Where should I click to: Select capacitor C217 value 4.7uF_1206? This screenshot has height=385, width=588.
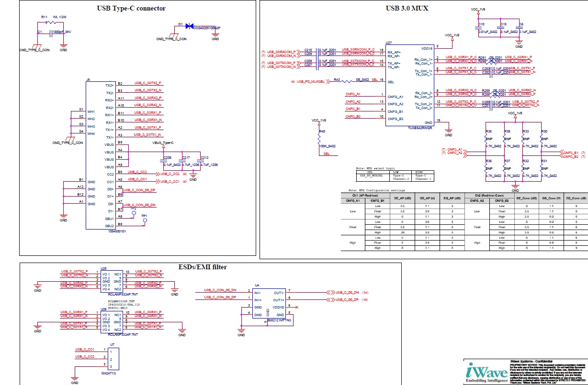pos(191,165)
